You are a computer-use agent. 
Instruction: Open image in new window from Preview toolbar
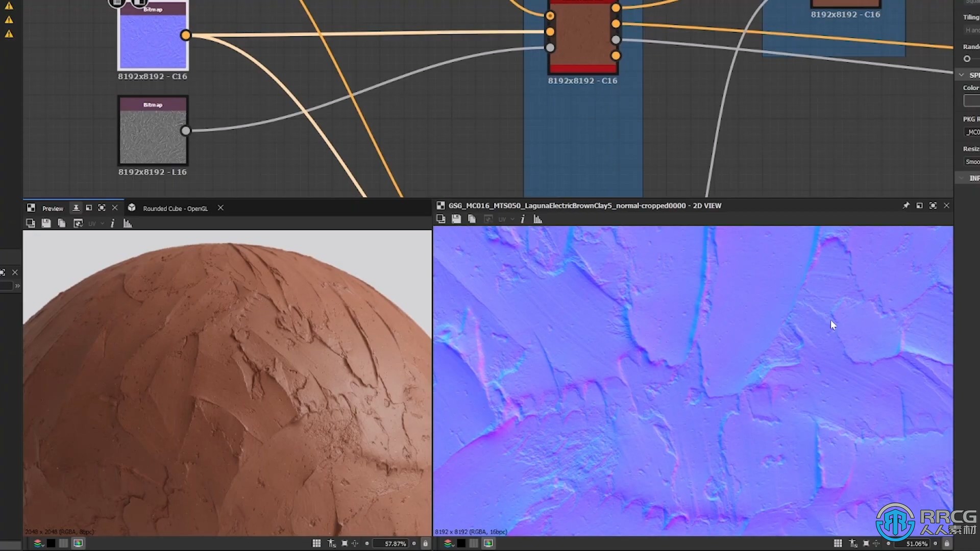[x=31, y=223]
